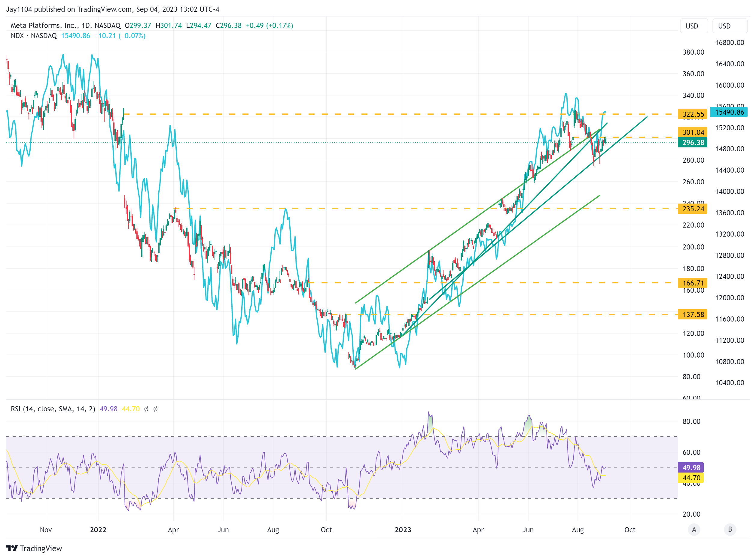This screenshot has height=559, width=756.
Task: Click the published by Jay1104 header text
Action: [112, 9]
